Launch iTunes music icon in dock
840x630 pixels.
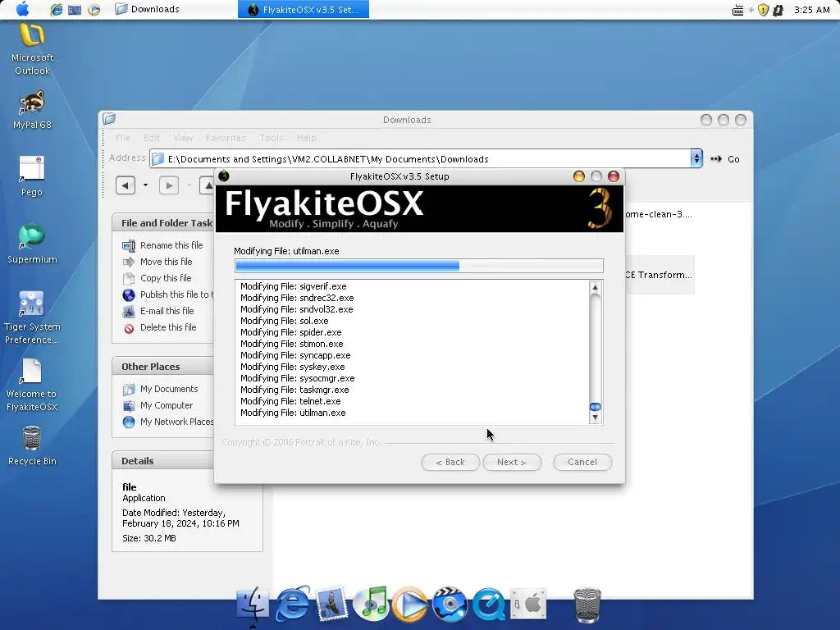pyautogui.click(x=371, y=604)
